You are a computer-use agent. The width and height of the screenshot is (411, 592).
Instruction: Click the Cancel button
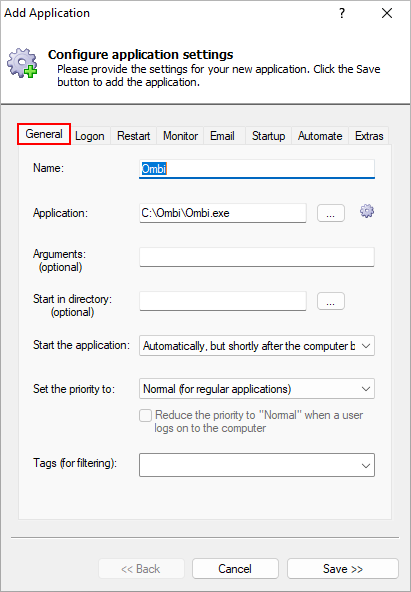(235, 569)
